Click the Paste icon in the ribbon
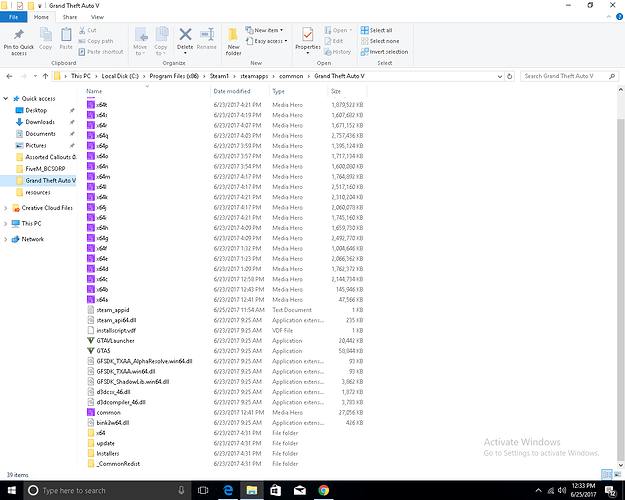The width and height of the screenshot is (625, 500). [x=66, y=34]
